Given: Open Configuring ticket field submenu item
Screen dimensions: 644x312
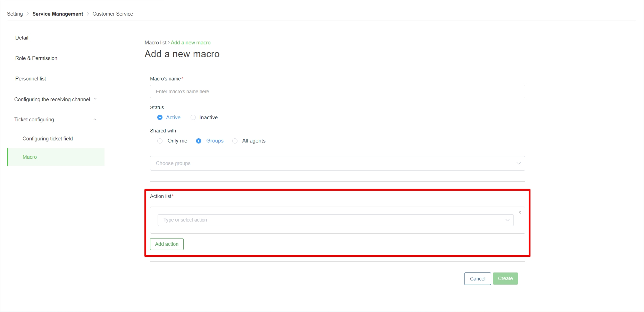Looking at the screenshot, I should pyautogui.click(x=48, y=139).
